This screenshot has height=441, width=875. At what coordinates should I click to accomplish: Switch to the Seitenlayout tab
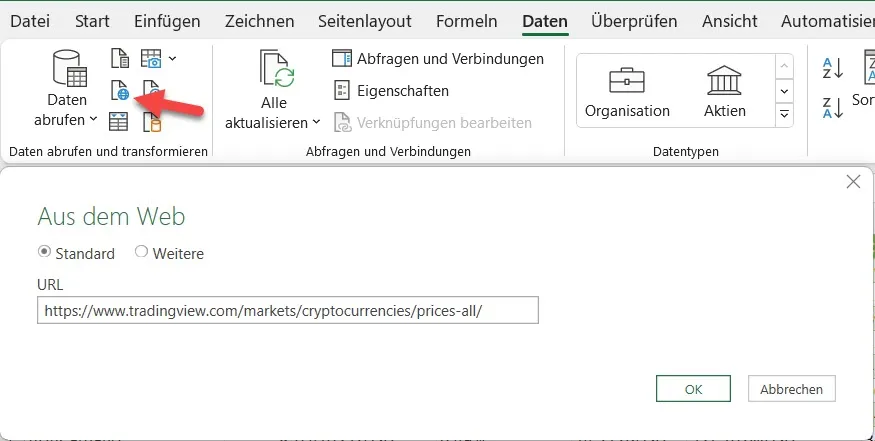pos(365,21)
